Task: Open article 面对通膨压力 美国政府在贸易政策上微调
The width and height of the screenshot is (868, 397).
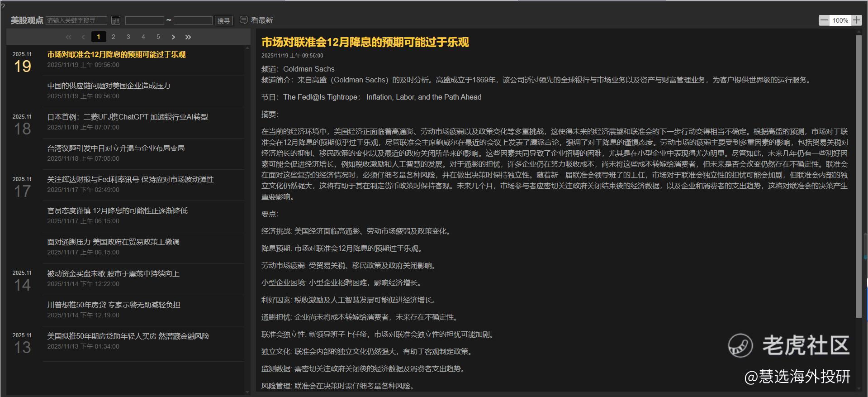Action: click(x=114, y=242)
